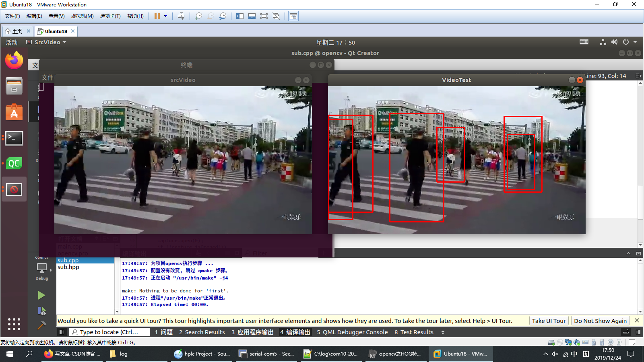Start debugging with the debug-run icon
The image size is (644, 362).
click(41, 311)
